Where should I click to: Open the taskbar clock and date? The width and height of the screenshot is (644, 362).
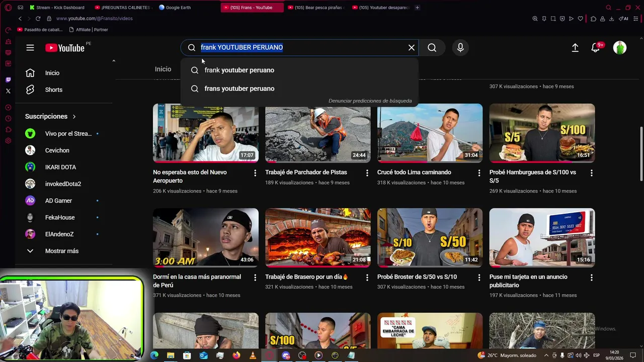click(614, 355)
